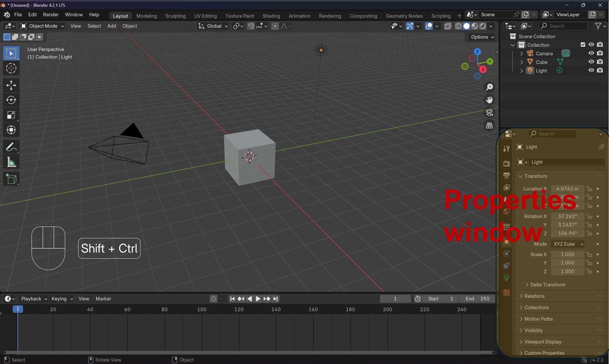Screen dimensions: 609x364
Task: Click the Blender logo menu icon
Action: (7, 15)
